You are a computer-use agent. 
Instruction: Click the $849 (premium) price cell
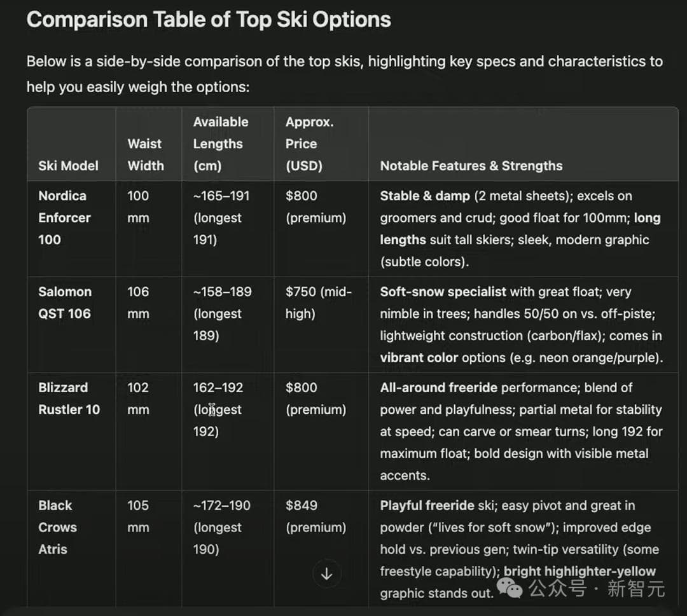point(316,516)
